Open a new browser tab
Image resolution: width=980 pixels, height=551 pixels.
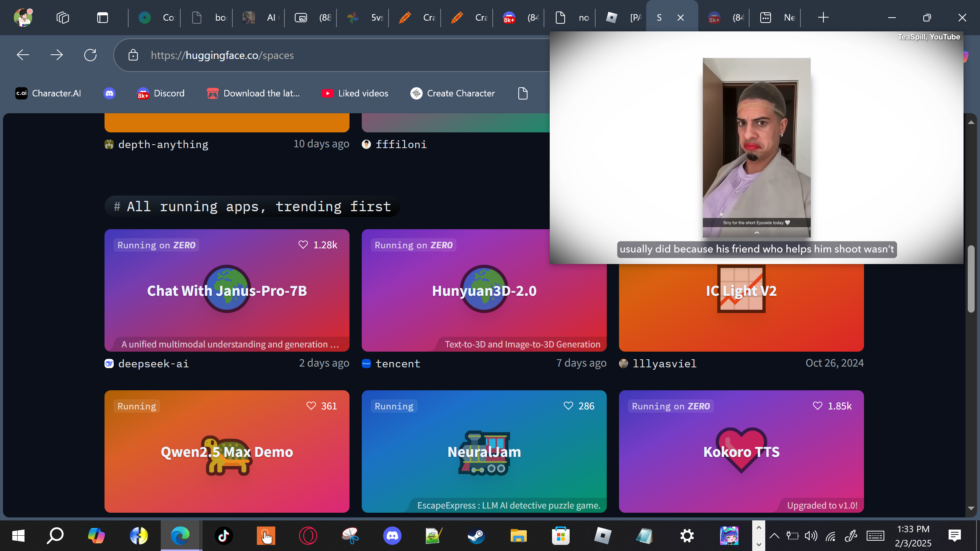point(823,18)
